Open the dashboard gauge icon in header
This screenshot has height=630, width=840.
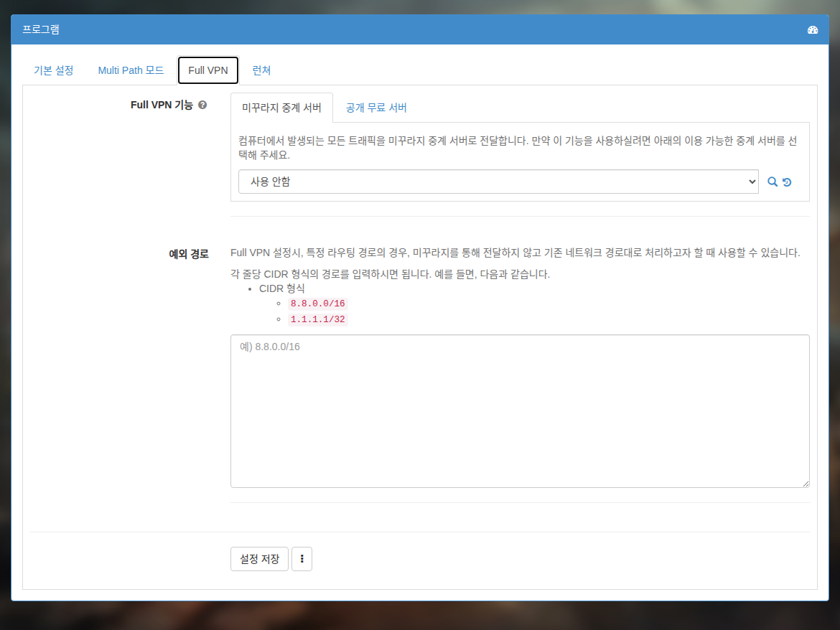pyautogui.click(x=812, y=30)
